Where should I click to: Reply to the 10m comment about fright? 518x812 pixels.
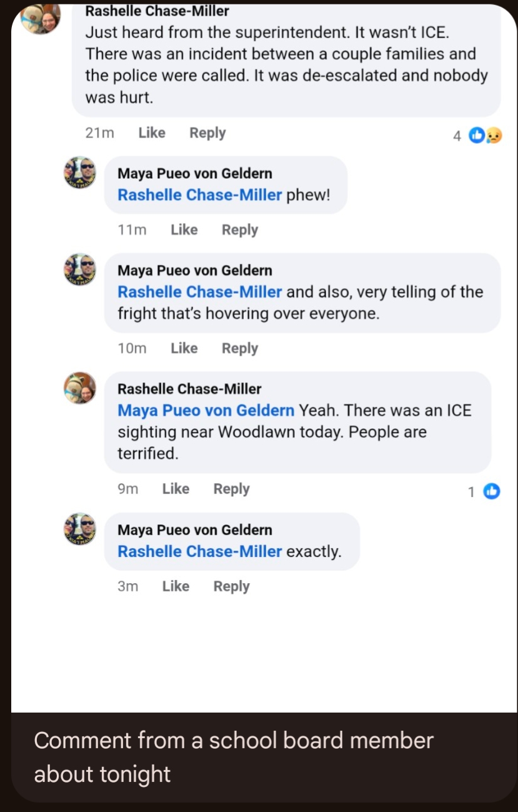[x=240, y=348]
